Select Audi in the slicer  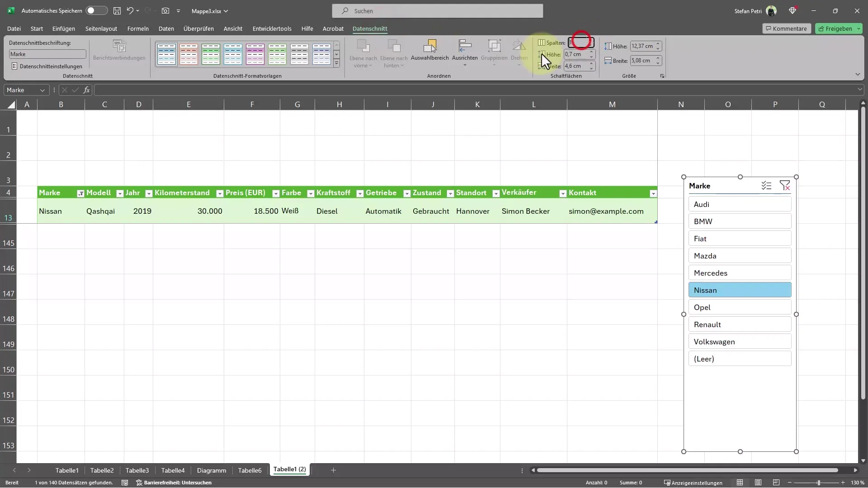point(740,204)
